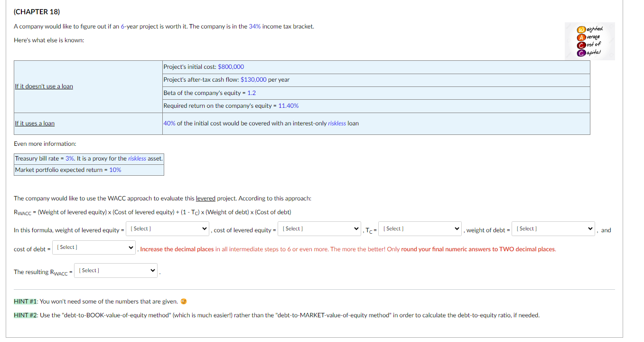This screenshot has width=644, height=342.
Task: Open the resulting RWACC answer dropdown
Action: [x=116, y=271]
